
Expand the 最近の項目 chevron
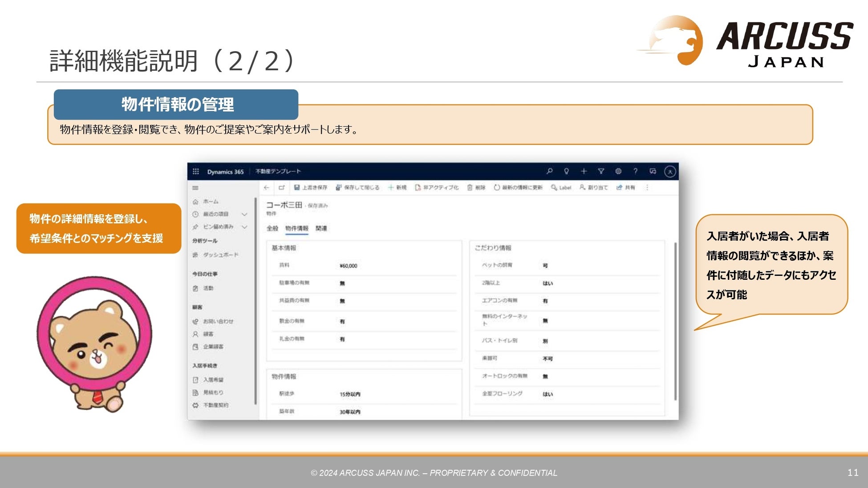244,214
